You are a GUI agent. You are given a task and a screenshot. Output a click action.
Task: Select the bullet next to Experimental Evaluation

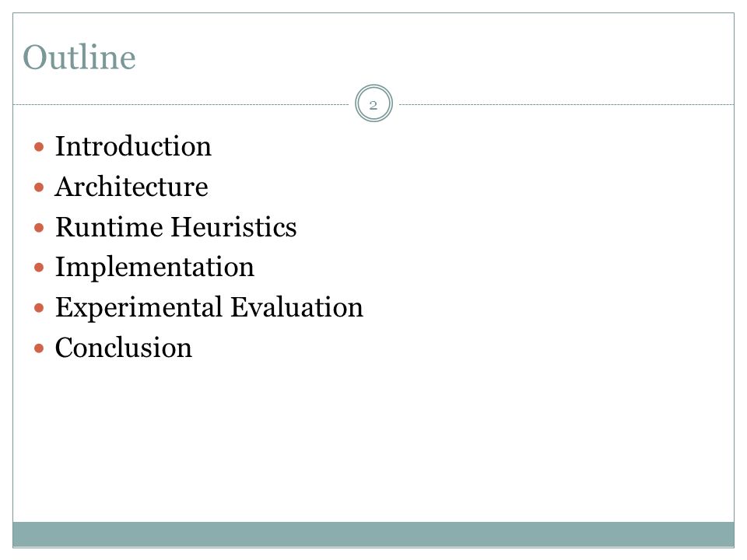(x=39, y=308)
